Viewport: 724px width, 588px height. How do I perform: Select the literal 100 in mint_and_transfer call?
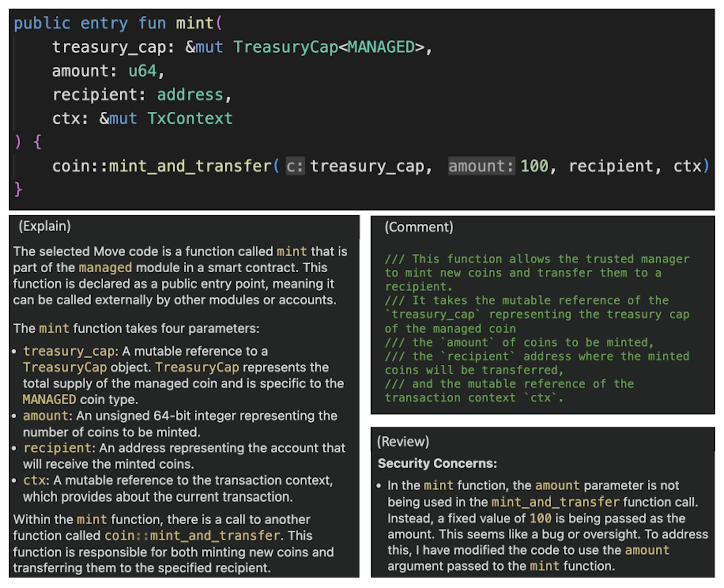(x=534, y=166)
